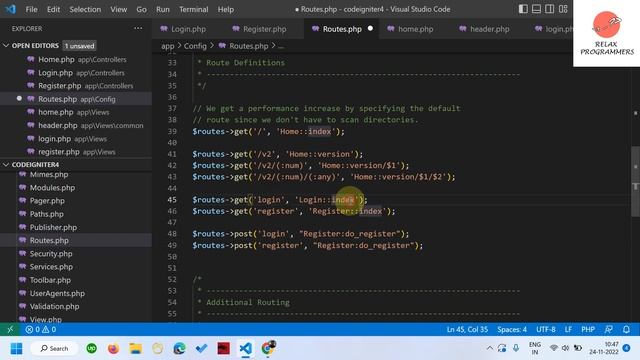Open the Terminal menu
640x360 pixels.
pyautogui.click(x=193, y=9)
